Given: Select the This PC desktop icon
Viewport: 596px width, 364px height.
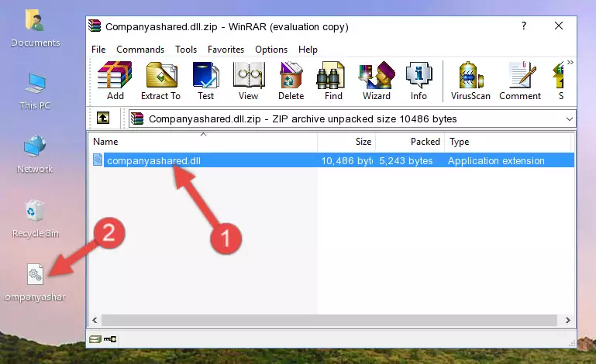Looking at the screenshot, I should pyautogui.click(x=36, y=91).
